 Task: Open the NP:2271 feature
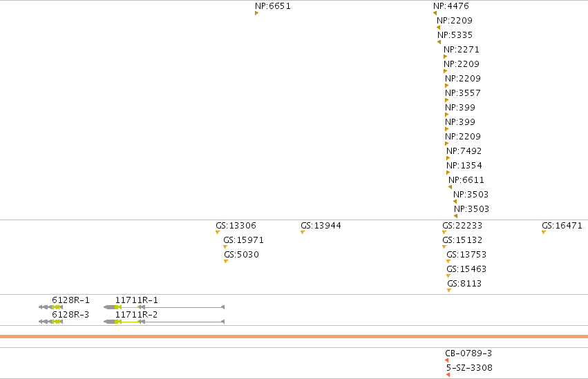point(462,50)
